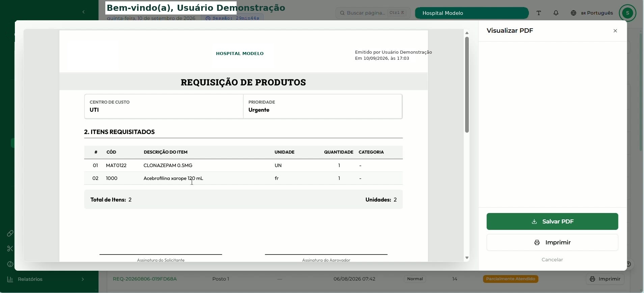Click PDF preview scroll down arrow
The height and width of the screenshot is (293, 644).
pyautogui.click(x=467, y=258)
